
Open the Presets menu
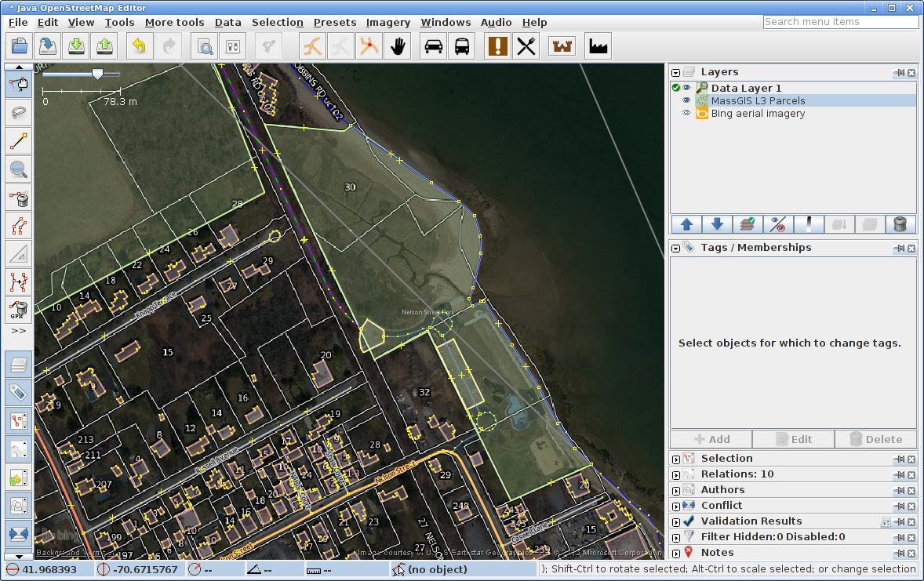coord(334,23)
